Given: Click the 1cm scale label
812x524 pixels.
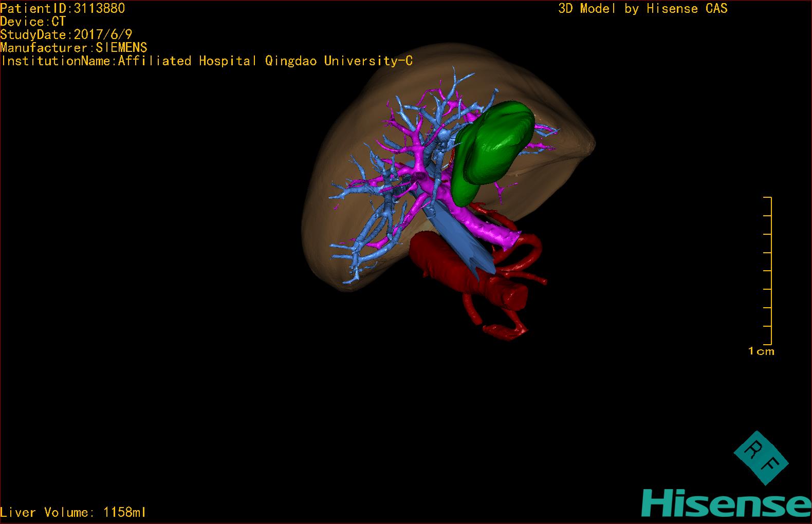Looking at the screenshot, I should pyautogui.click(x=761, y=351).
